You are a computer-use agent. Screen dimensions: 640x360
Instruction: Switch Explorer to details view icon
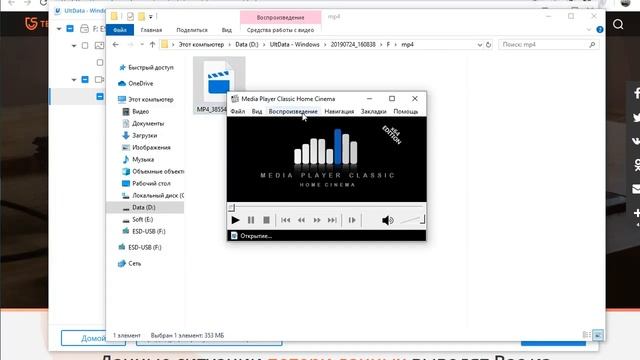click(x=587, y=335)
